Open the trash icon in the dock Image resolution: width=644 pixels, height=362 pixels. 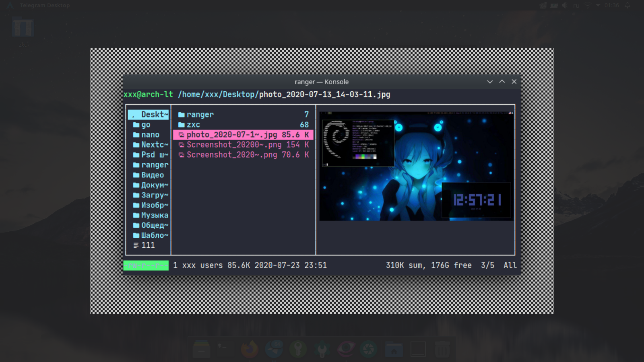442,349
